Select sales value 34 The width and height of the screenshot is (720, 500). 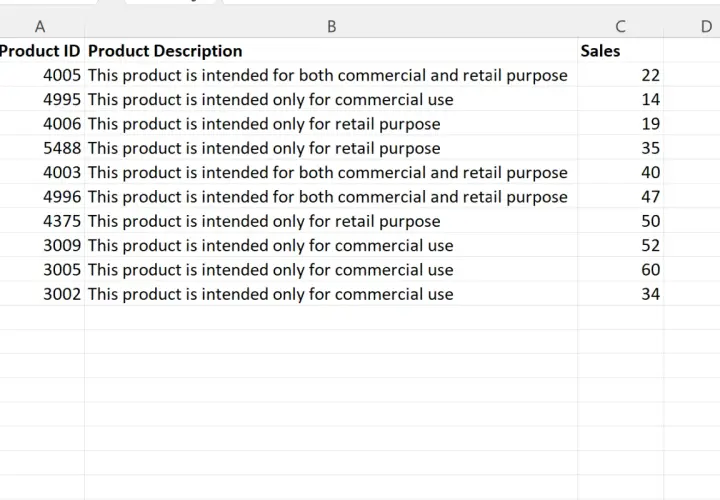(620, 294)
